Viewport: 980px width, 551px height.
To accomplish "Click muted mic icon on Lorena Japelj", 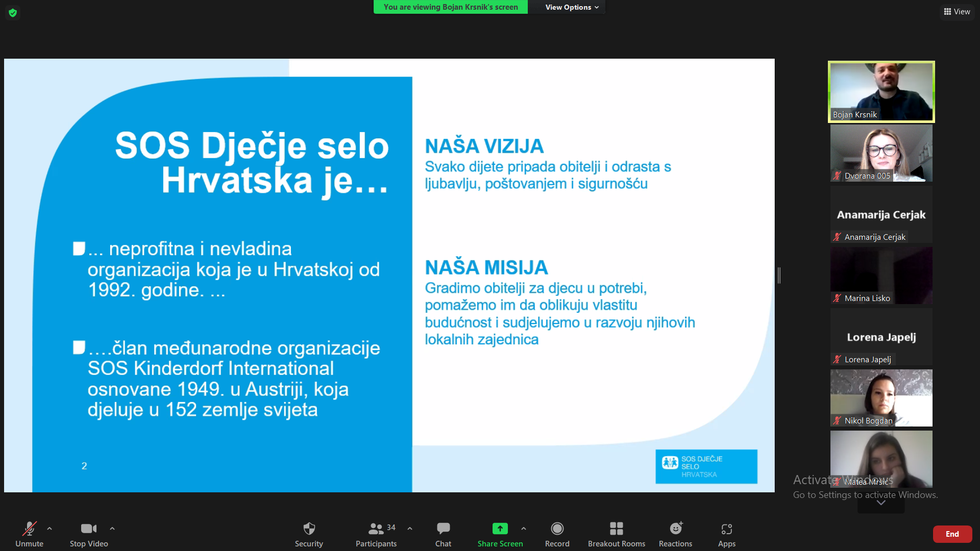I will (x=837, y=360).
